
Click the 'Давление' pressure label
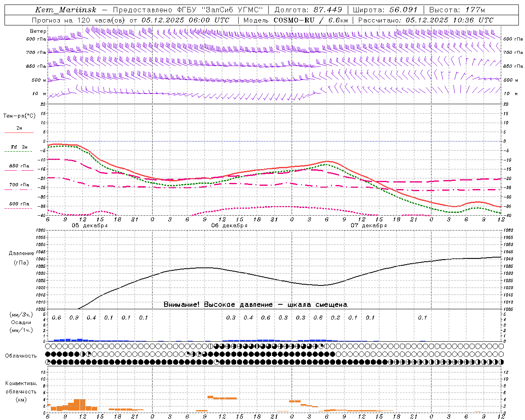point(21,253)
